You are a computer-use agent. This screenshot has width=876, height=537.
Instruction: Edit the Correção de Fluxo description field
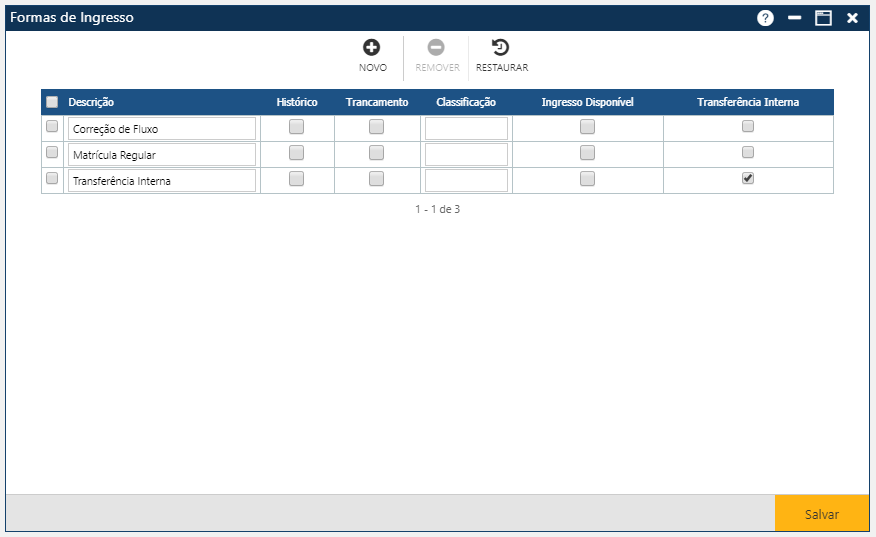point(162,129)
